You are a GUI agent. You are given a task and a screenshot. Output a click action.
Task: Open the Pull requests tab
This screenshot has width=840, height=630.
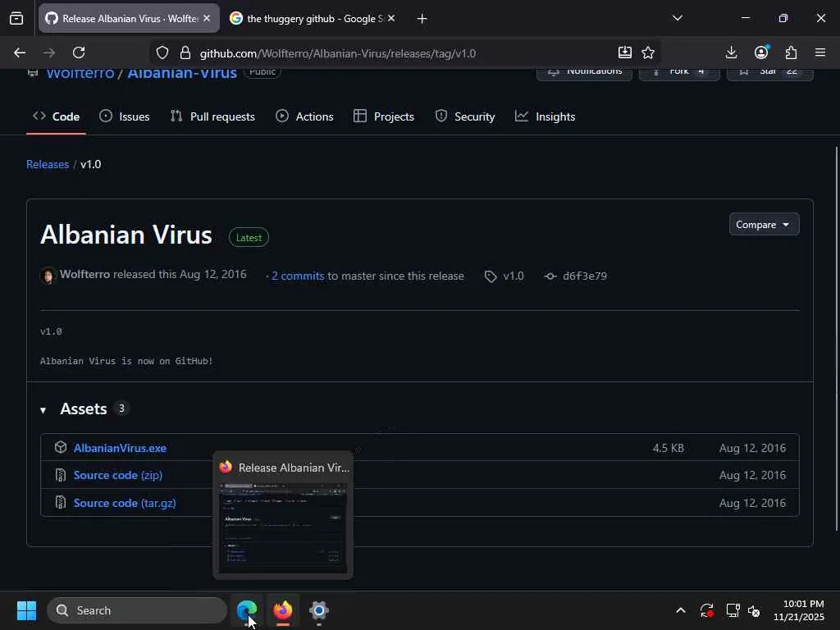[x=212, y=116]
